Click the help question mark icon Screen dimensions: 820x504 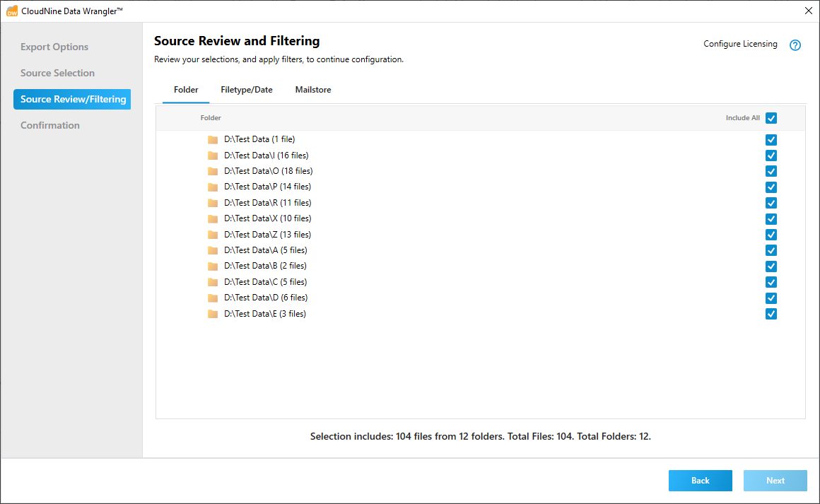click(x=795, y=45)
